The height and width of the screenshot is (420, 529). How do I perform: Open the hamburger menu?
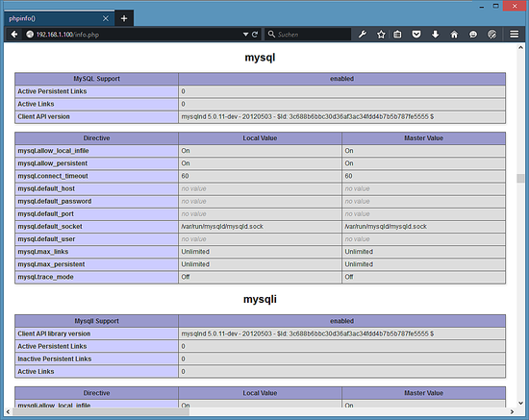click(515, 34)
